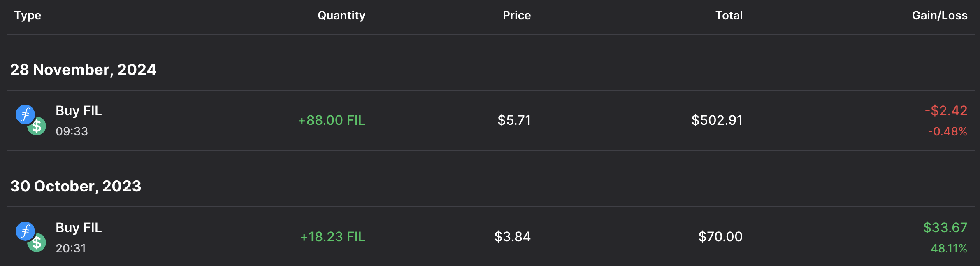Select the Total column header
This screenshot has height=266, width=980.
click(x=729, y=16)
